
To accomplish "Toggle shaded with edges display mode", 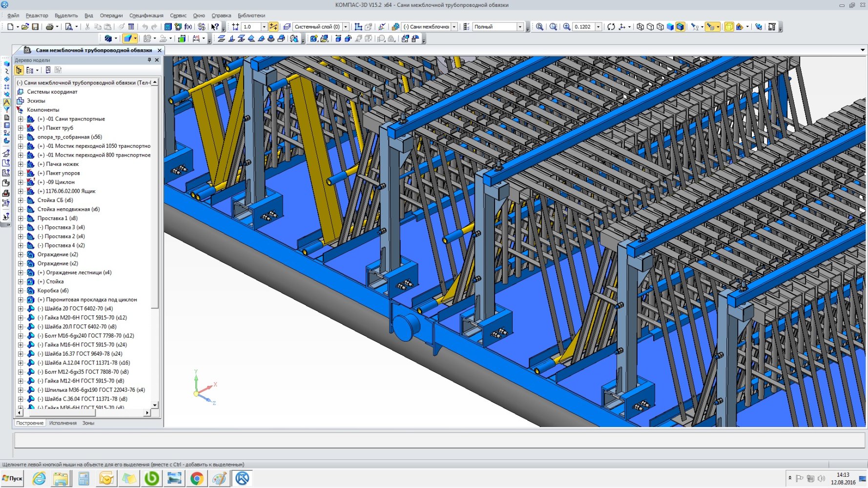I will click(680, 27).
